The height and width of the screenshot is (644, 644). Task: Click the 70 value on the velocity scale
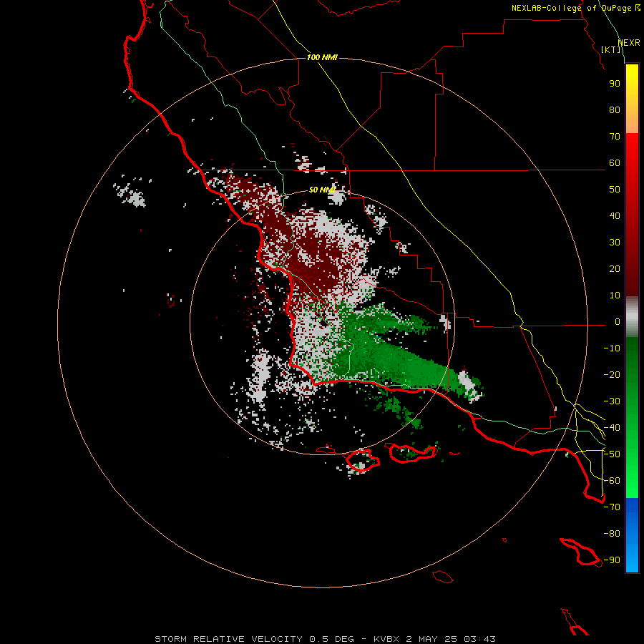tap(615, 137)
